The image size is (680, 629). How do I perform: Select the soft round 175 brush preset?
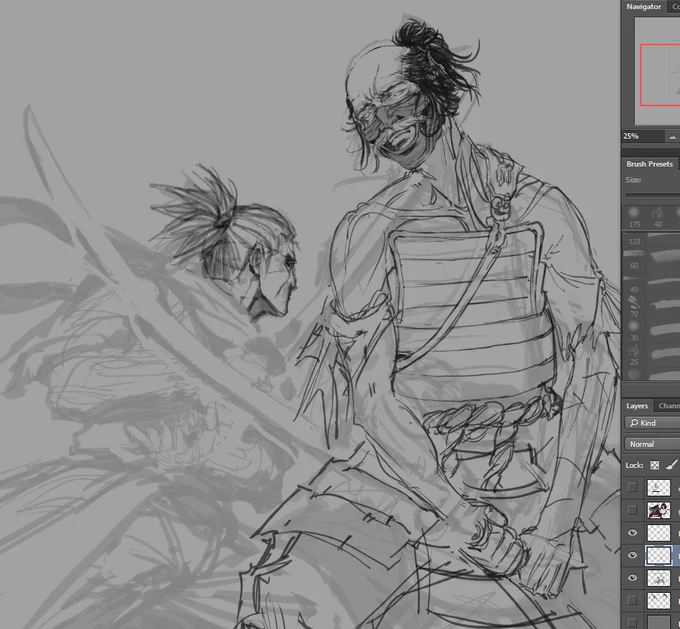[x=634, y=213]
